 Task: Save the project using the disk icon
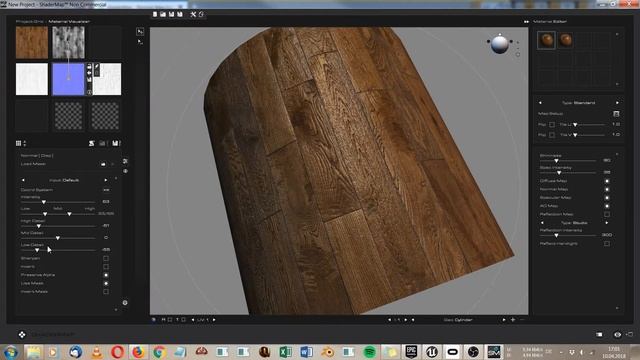tap(171, 14)
